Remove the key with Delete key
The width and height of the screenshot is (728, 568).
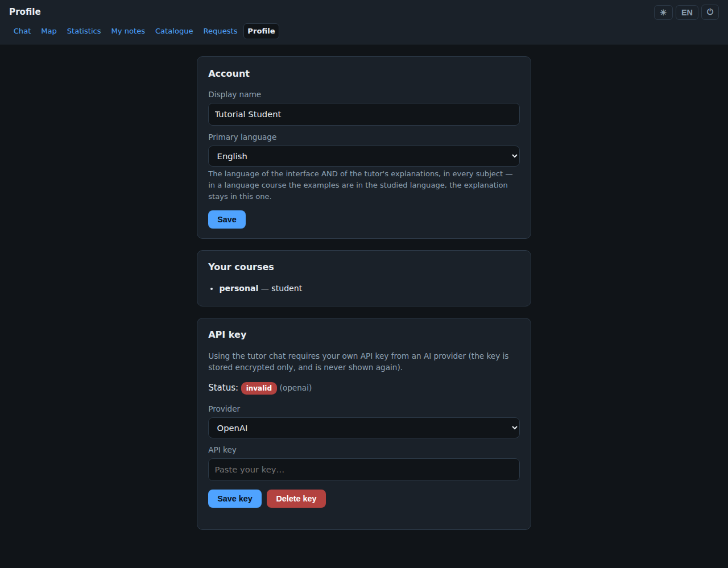pos(296,499)
